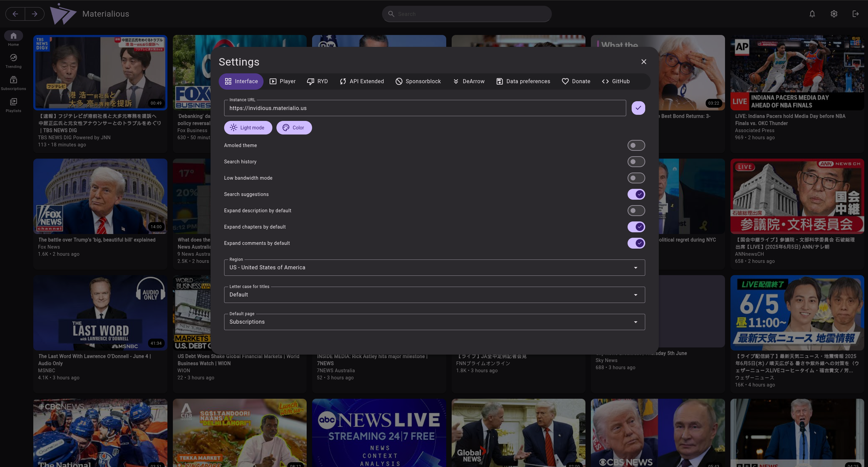Open CNA tandoori naans thumbnail
The width and height of the screenshot is (868, 467).
(239, 433)
